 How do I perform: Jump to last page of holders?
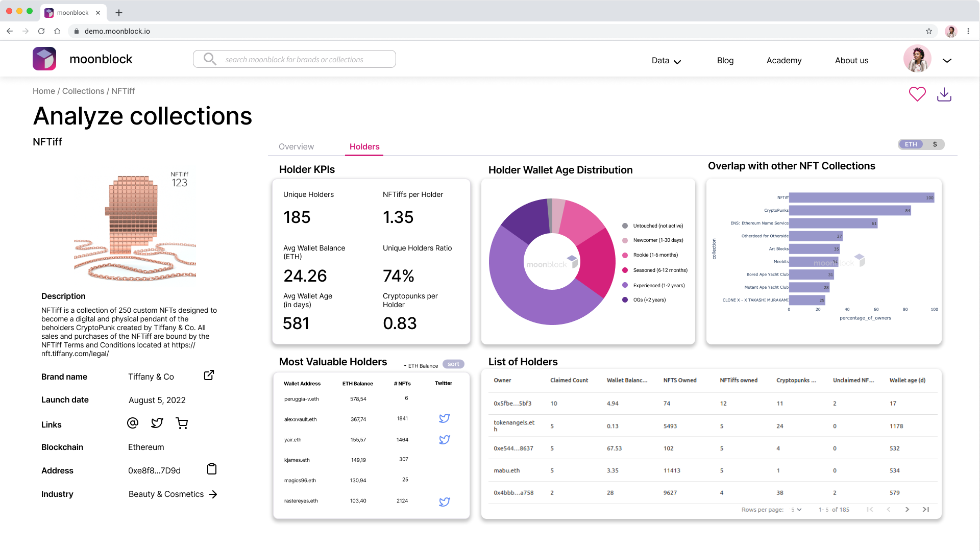coord(926,510)
